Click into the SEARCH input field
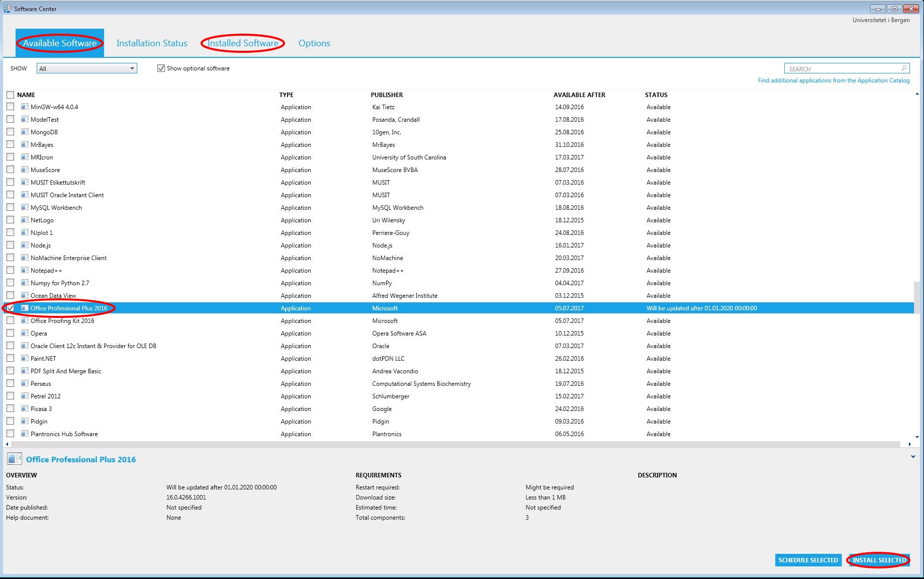The width and height of the screenshot is (924, 579). click(x=842, y=68)
